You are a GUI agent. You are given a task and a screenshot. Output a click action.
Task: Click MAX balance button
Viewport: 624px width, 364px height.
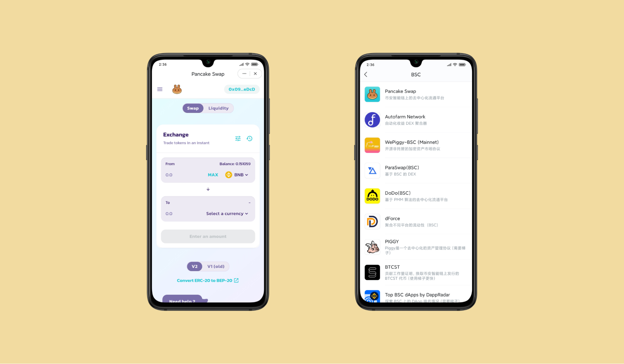(x=213, y=174)
